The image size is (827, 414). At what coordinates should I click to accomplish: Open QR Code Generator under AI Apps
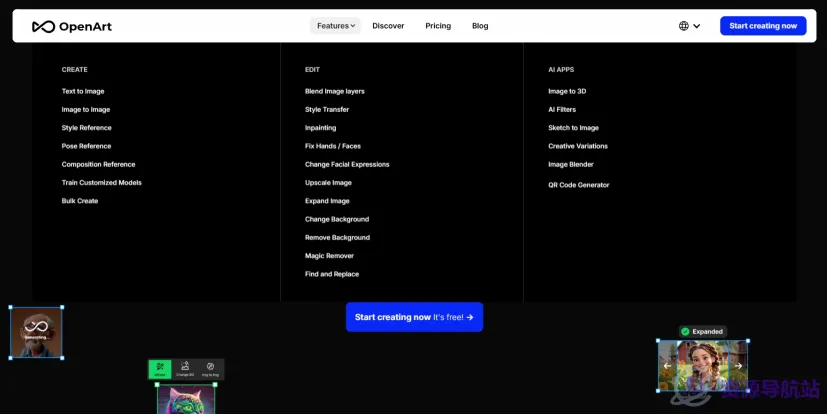[x=579, y=185]
